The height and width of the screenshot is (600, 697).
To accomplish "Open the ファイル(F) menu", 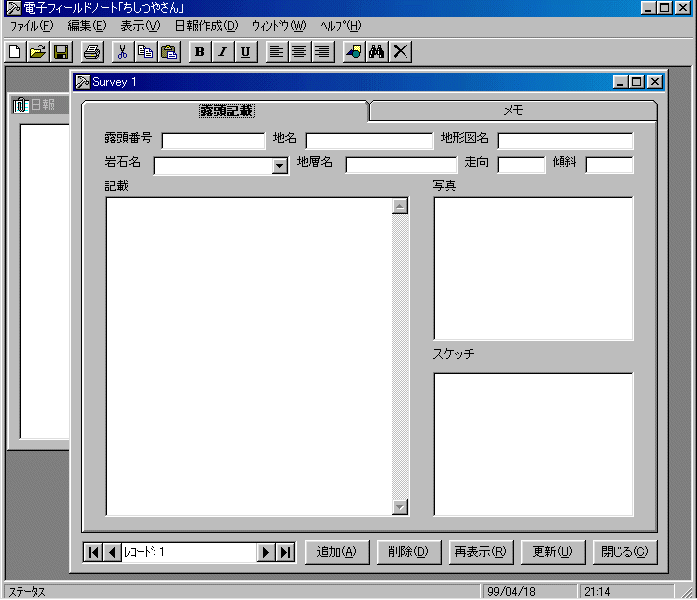I will pyautogui.click(x=31, y=26).
